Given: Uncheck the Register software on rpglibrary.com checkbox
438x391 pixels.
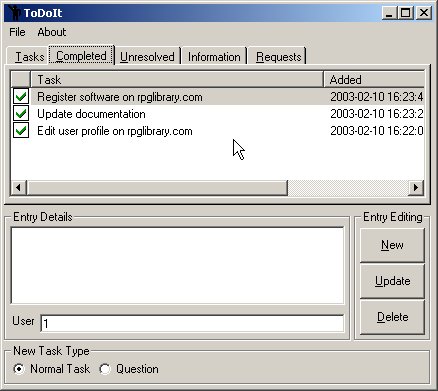Looking at the screenshot, I should (x=21, y=97).
